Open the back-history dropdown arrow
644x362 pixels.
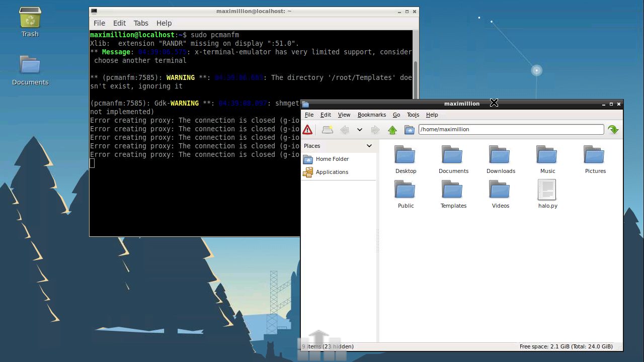pos(360,129)
